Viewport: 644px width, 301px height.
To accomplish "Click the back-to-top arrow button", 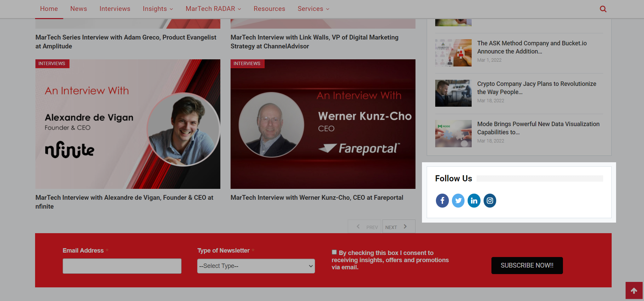I will tap(634, 290).
